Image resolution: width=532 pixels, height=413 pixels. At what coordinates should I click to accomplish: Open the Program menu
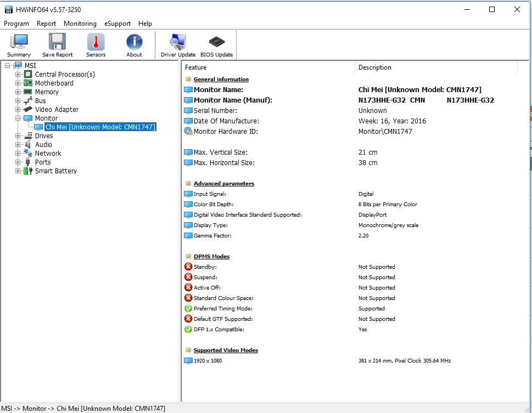click(x=16, y=24)
